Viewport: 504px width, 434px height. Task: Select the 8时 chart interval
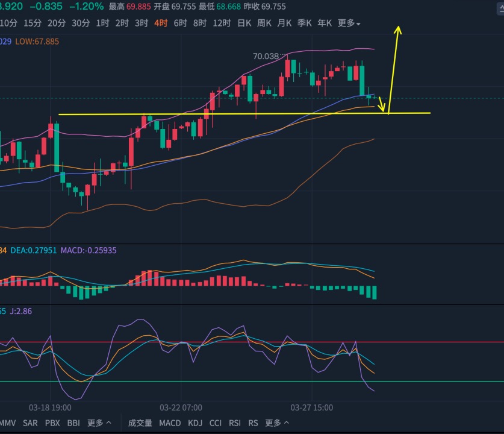(199, 23)
